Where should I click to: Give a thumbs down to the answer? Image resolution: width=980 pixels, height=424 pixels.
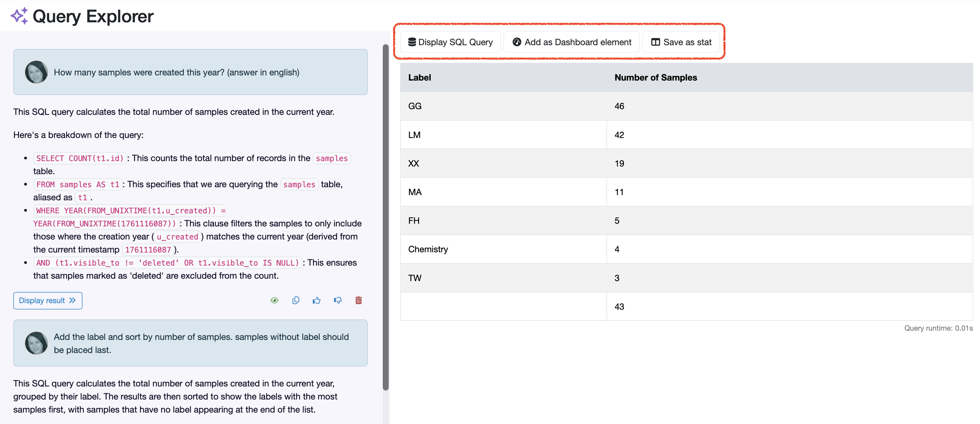coord(338,300)
